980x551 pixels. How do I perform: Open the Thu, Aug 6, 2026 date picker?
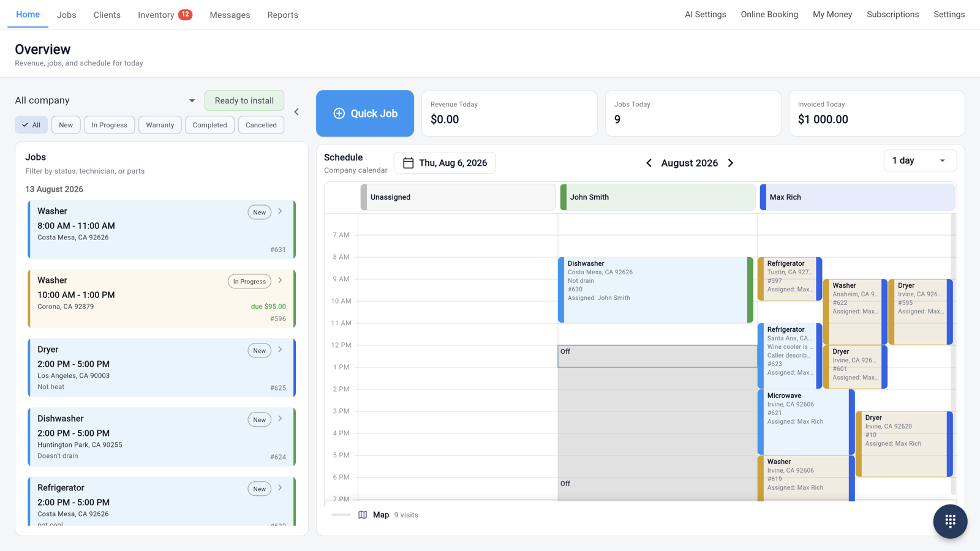(x=445, y=163)
